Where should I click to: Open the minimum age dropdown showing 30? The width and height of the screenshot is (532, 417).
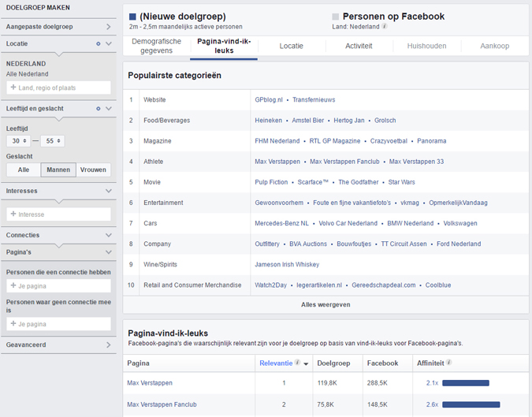(x=19, y=141)
